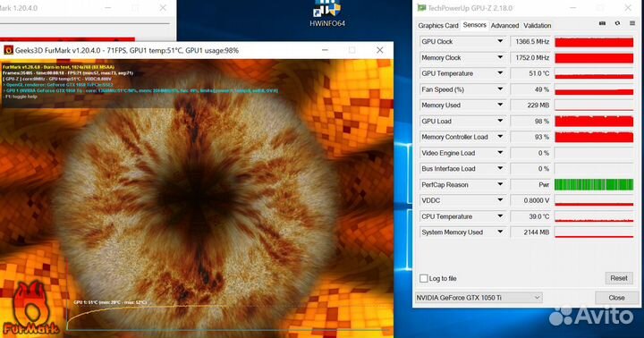Click the 49 % Fan Speed value

click(531, 89)
